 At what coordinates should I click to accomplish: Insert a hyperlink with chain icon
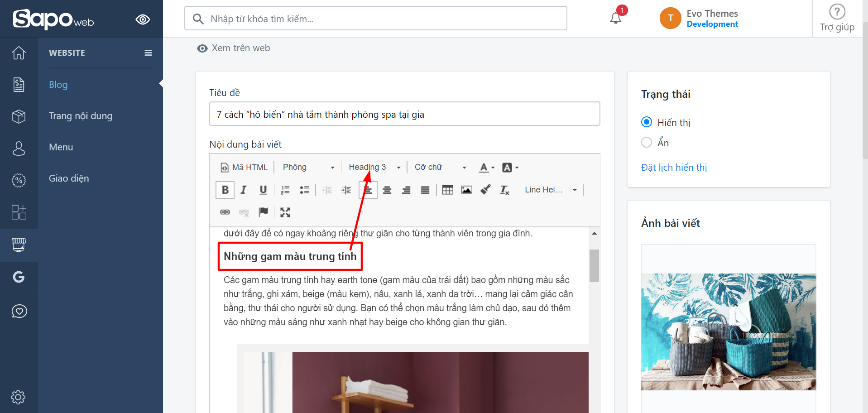(x=225, y=212)
